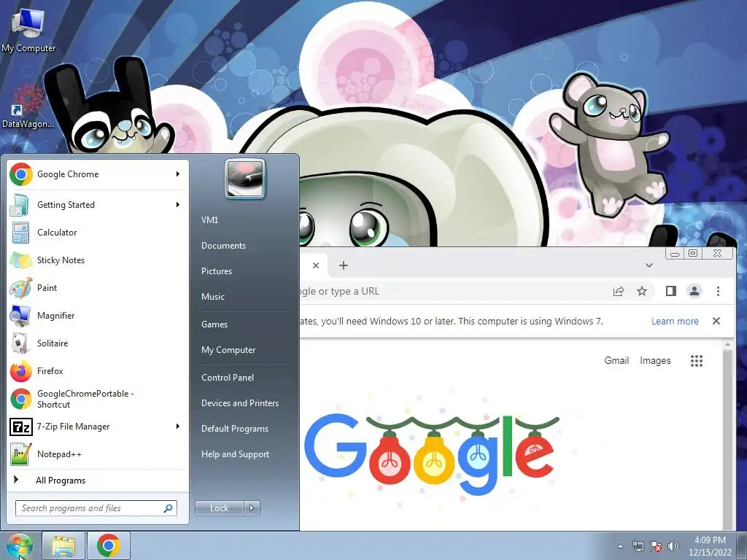This screenshot has width=747, height=560.
Task: Open Chrome three-dot menu
Action: click(718, 291)
